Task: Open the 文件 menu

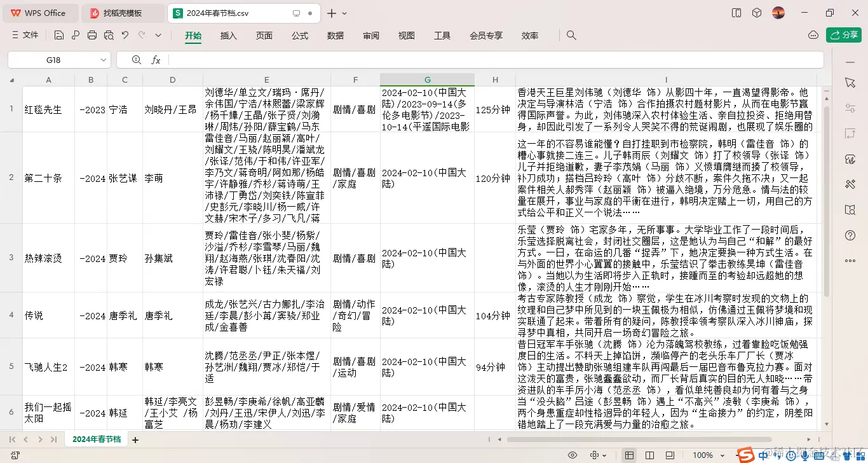Action: [25, 36]
